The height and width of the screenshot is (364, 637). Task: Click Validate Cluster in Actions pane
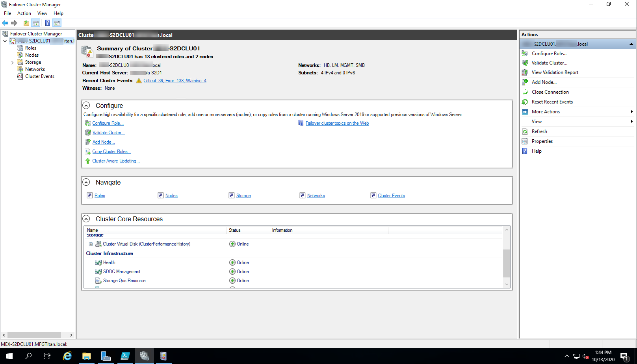(x=550, y=63)
